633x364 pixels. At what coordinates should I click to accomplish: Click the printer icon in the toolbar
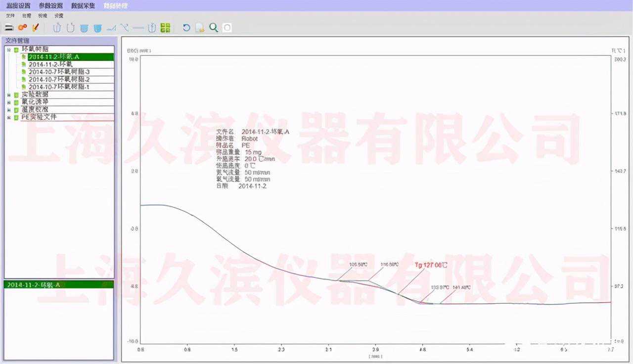pos(9,28)
